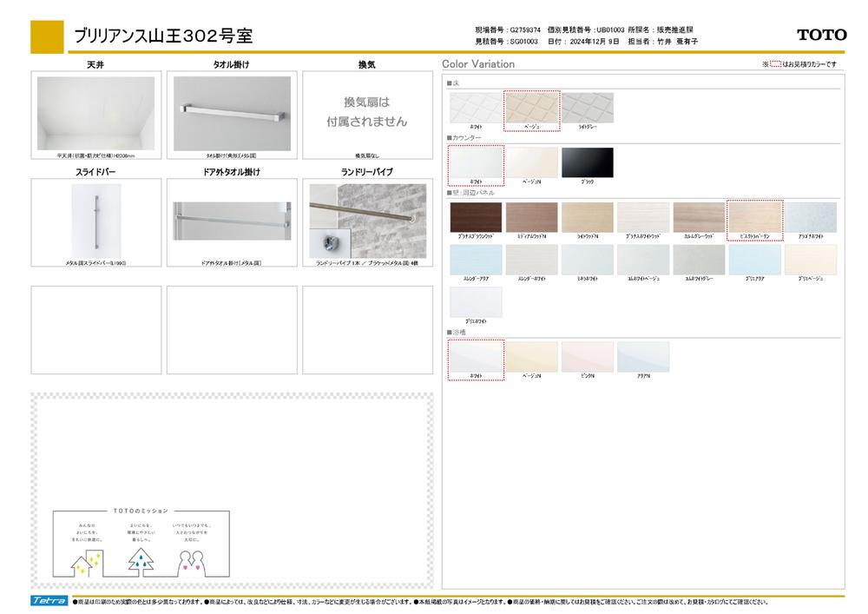Viewport: 868px width, 614px height.
Task: Click the date 2024年12月9日
Action: coord(583,42)
